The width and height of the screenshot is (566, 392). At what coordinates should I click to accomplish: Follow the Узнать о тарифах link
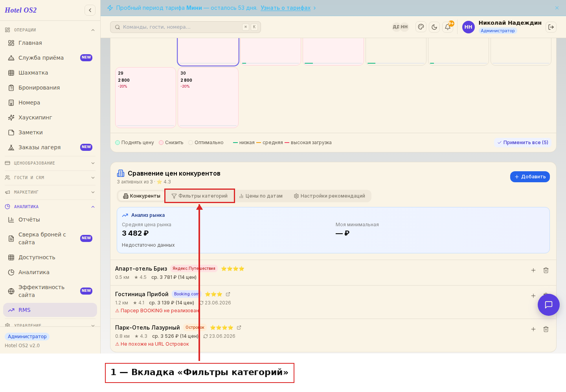point(285,8)
